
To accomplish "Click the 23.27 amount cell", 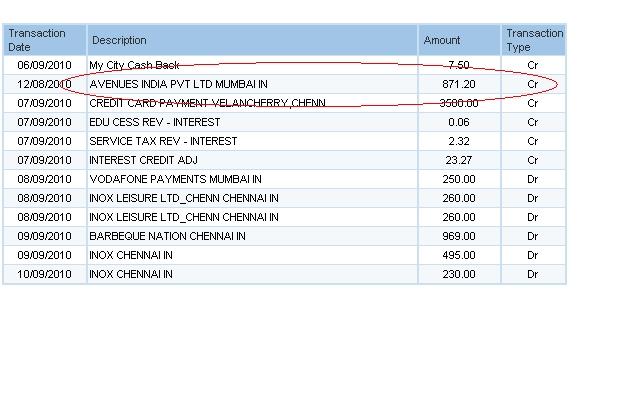I will click(x=459, y=160).
